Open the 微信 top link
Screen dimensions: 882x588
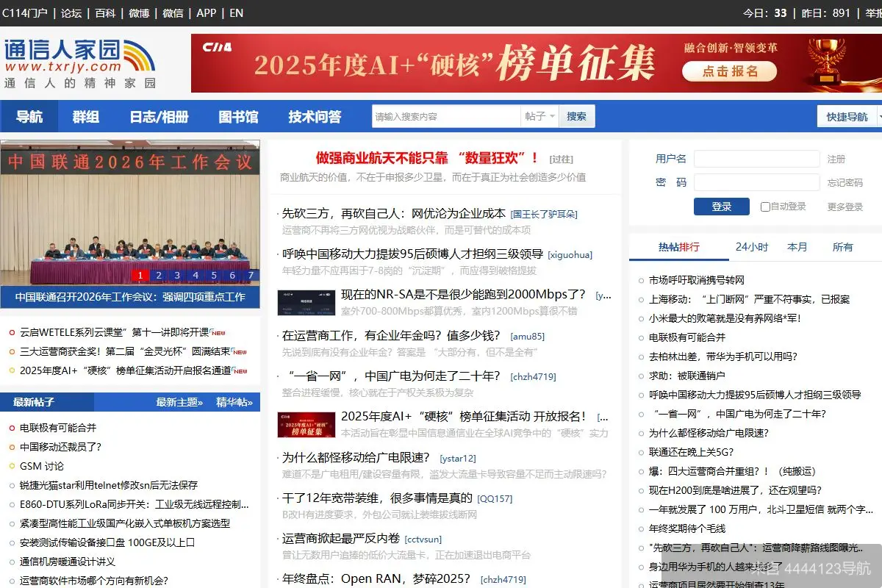(173, 12)
